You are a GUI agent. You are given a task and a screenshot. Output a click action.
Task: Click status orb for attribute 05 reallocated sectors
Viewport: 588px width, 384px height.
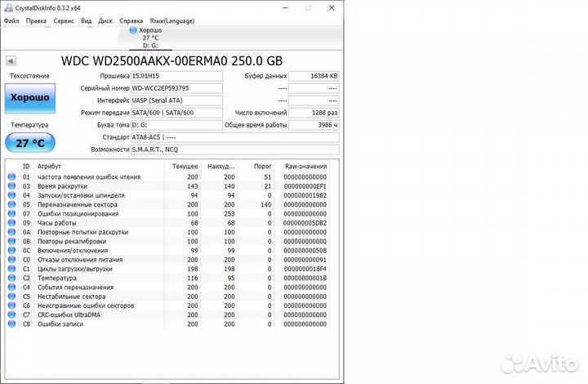pyautogui.click(x=12, y=204)
